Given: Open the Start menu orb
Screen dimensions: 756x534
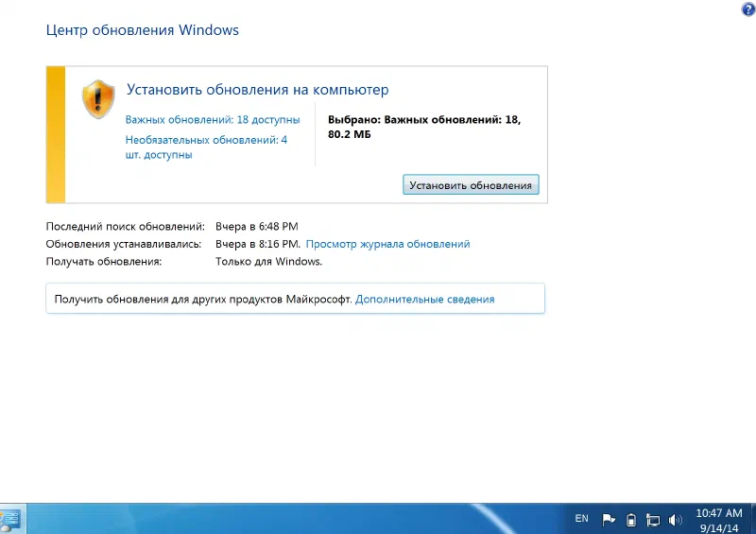Looking at the screenshot, I should point(9,519).
